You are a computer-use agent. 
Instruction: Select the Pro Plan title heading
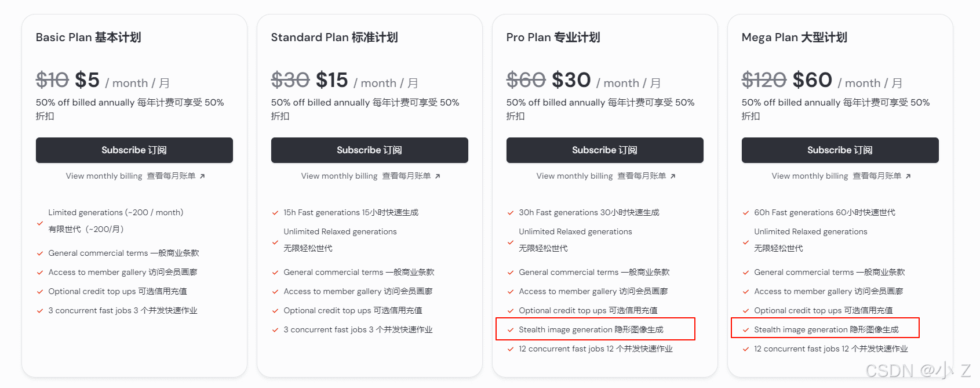pos(553,37)
